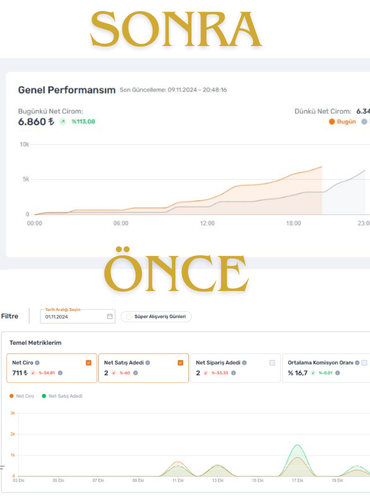The image size is (370, 500).
Task: Open calendar icon in date range field
Action: click(x=110, y=316)
